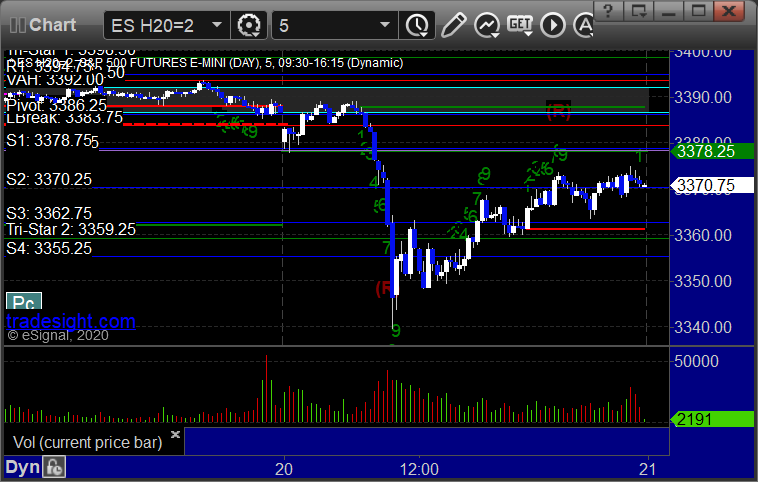Viewport: 758px width, 482px height.
Task: Click the 20 date label on time axis
Action: point(284,469)
